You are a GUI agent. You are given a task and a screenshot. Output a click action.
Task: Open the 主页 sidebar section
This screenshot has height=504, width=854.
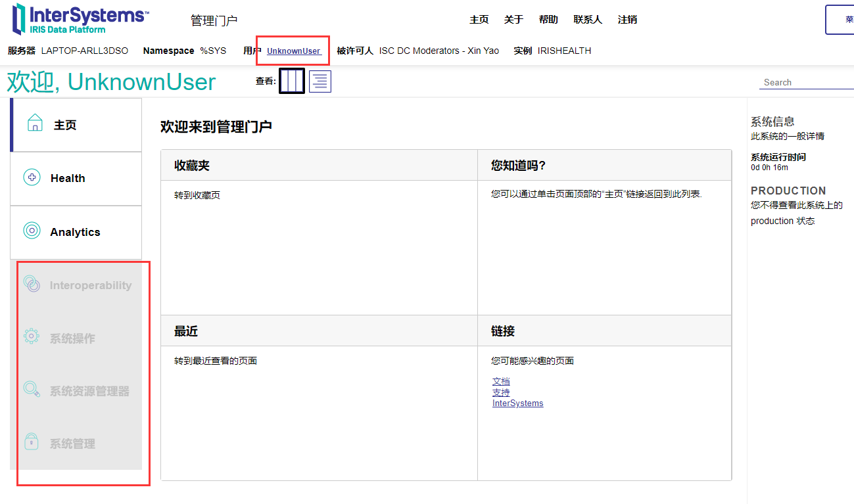point(76,125)
